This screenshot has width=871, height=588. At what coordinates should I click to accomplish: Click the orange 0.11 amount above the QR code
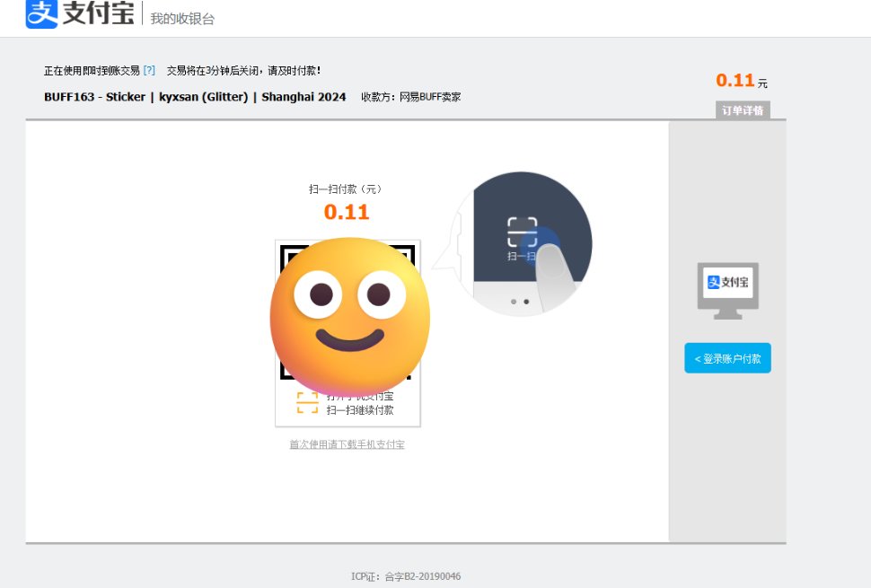coord(347,212)
